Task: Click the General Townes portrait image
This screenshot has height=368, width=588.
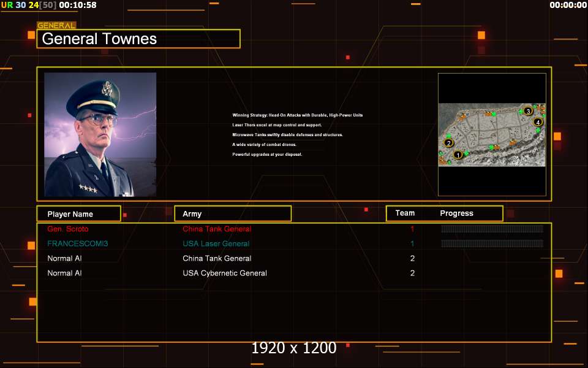Action: [100, 134]
